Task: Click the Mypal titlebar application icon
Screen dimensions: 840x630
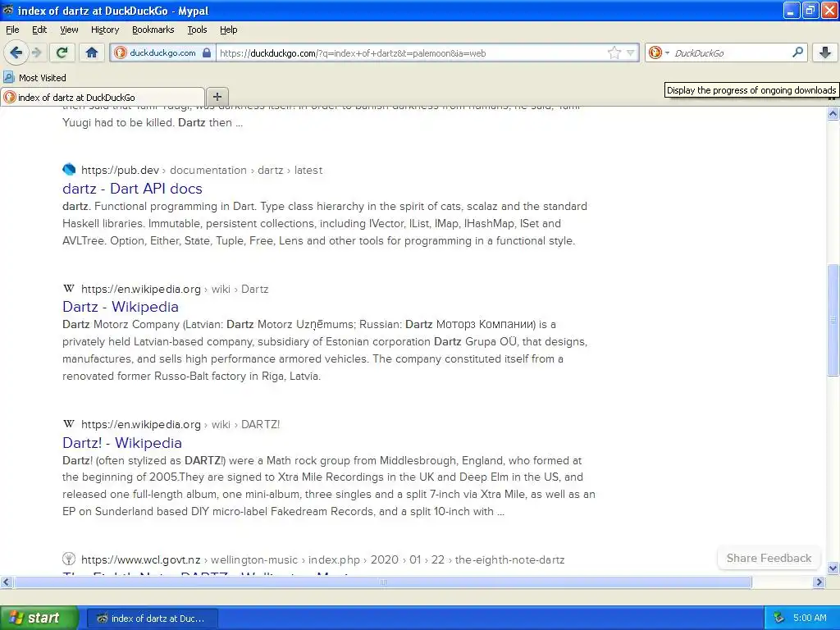Action: 7,10
